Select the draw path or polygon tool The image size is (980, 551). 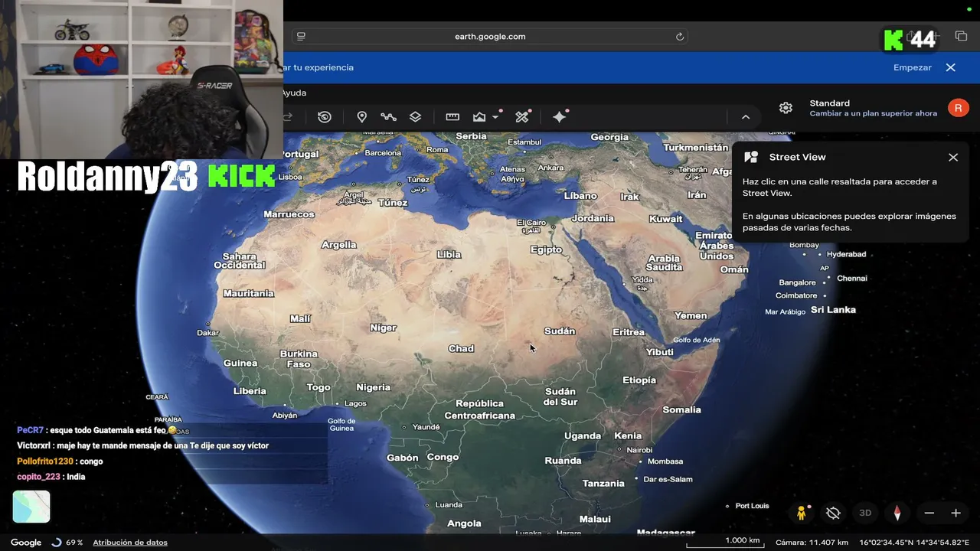pos(388,117)
